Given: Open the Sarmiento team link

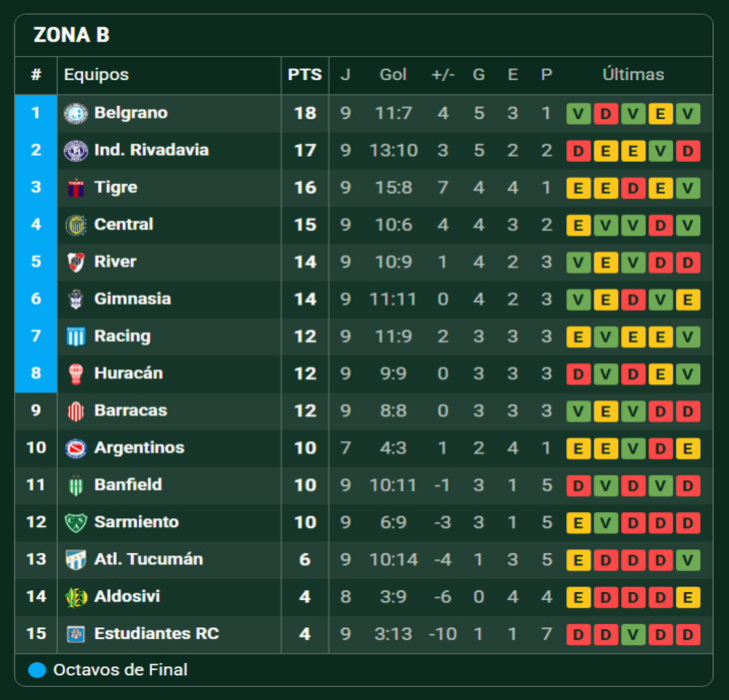Looking at the screenshot, I should tap(136, 522).
